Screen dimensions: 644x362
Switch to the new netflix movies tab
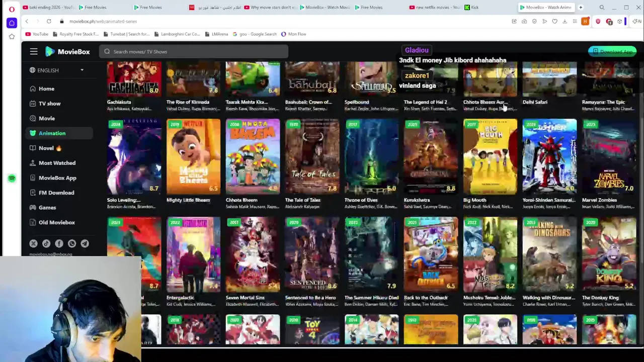point(435,8)
